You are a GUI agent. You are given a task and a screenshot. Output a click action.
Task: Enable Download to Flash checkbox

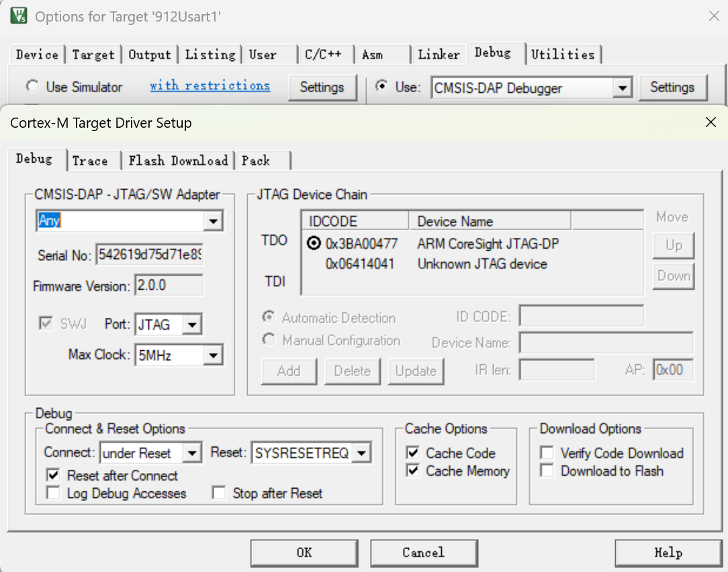pyautogui.click(x=547, y=471)
